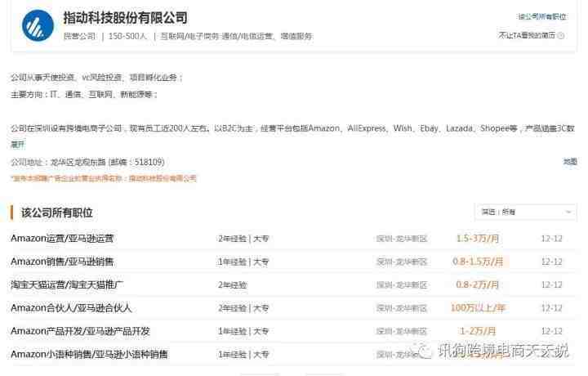Expand the 深圳: 所有 location filter dropdown
Viewport: 588px width, 376px height.
click(524, 212)
